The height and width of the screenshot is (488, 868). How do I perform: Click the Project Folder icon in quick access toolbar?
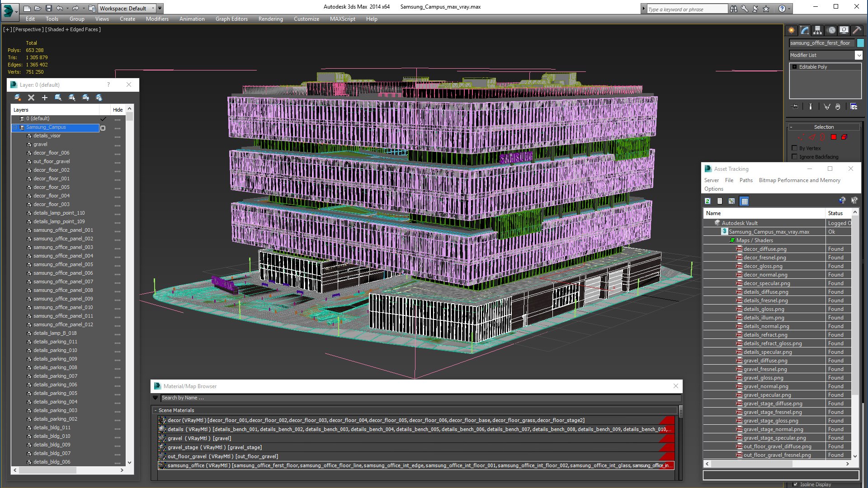click(x=92, y=8)
